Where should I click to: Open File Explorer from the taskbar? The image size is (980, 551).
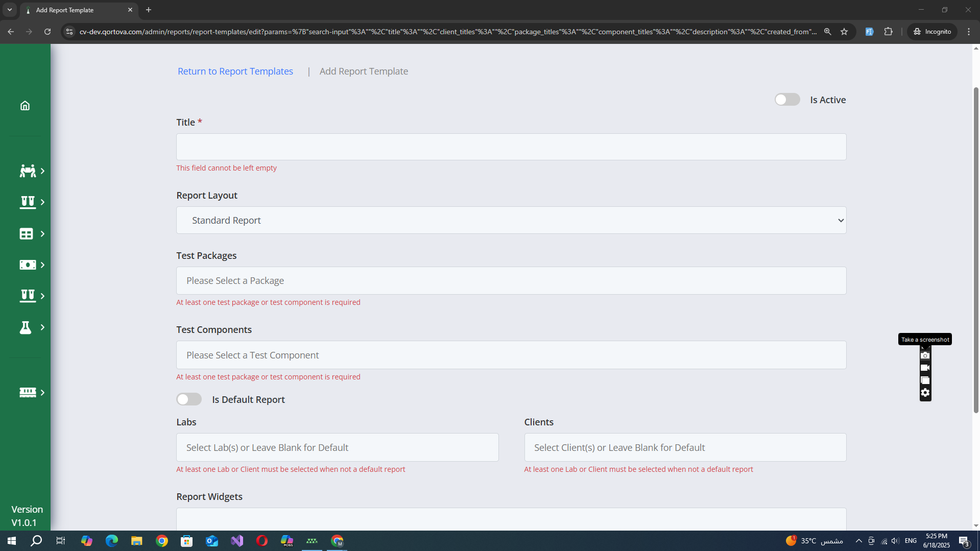click(x=136, y=541)
